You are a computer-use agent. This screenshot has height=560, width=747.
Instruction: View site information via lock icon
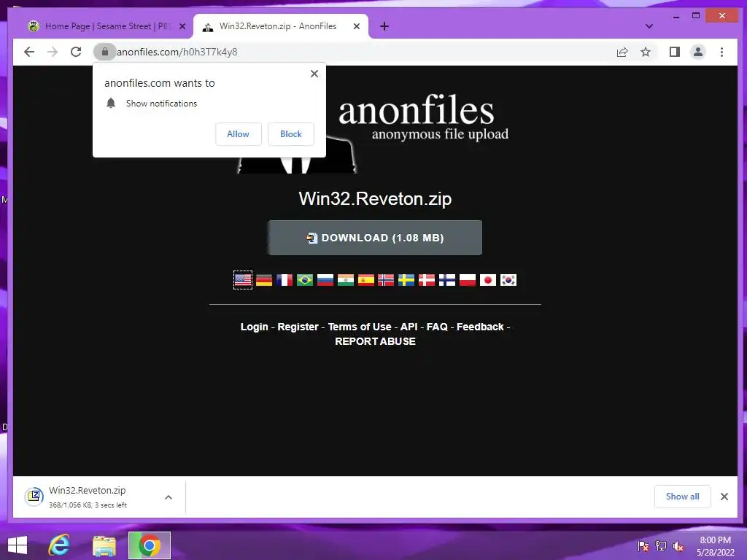click(x=105, y=52)
